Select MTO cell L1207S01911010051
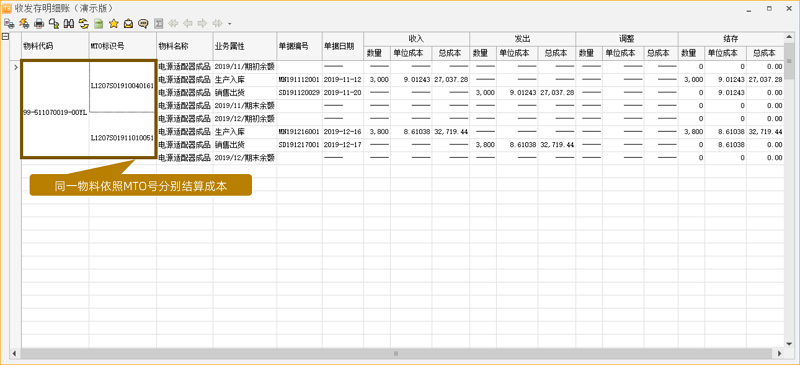 (x=123, y=137)
